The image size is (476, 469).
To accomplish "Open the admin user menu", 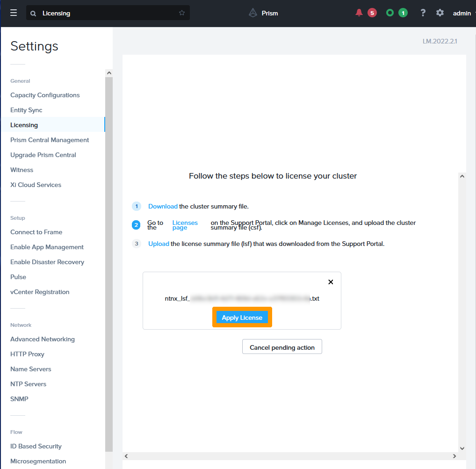I will click(462, 13).
